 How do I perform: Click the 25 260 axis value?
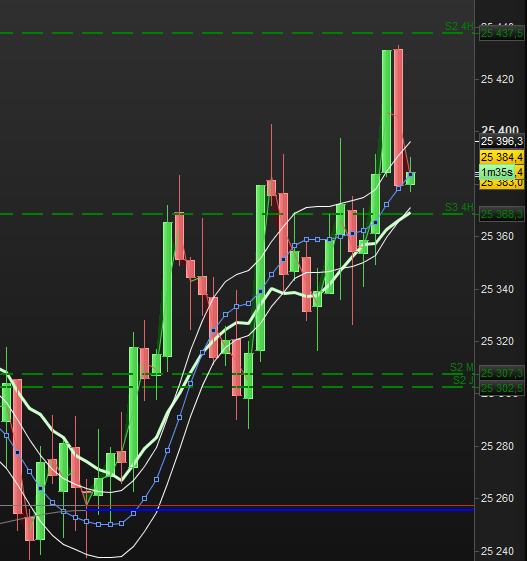pos(497,498)
